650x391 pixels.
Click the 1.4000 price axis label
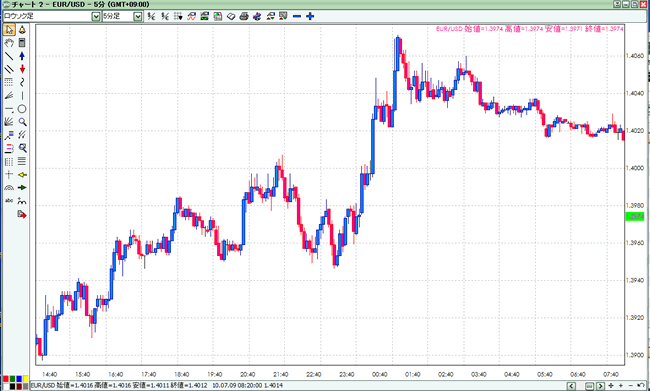click(x=635, y=168)
